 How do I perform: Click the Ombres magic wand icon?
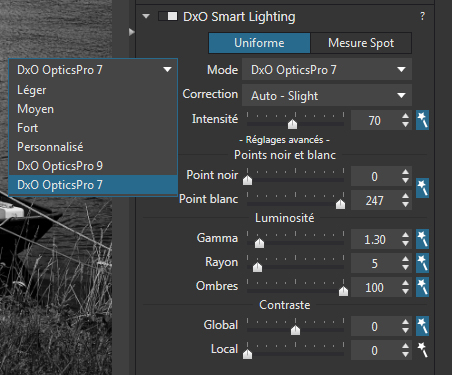coord(422,287)
